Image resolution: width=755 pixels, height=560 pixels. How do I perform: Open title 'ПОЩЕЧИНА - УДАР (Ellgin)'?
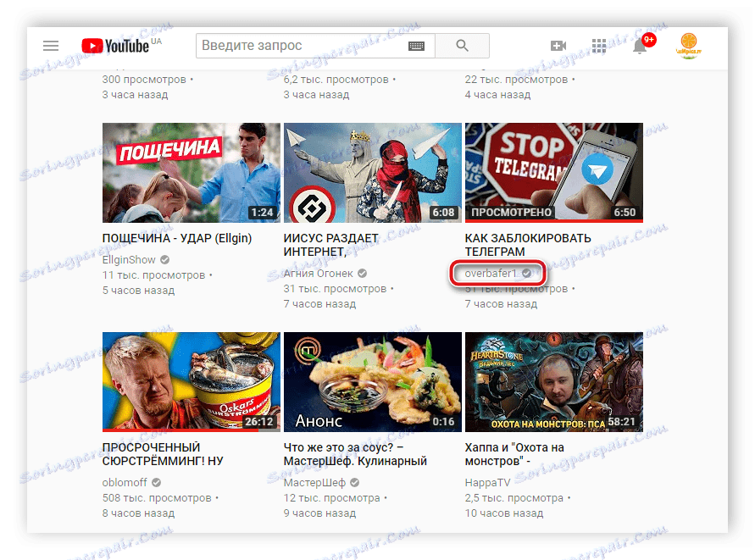click(177, 238)
